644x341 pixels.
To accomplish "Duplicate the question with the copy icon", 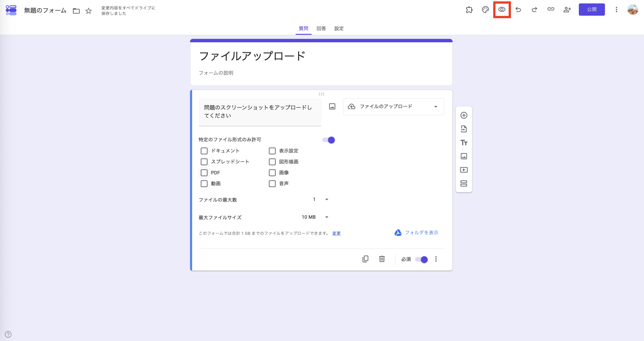I will coord(365,259).
